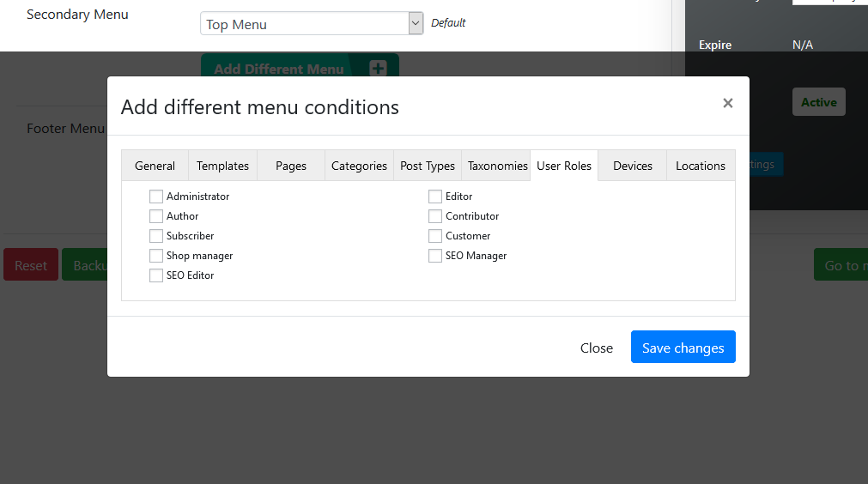Click the plus icon on Add Different Menu
The width and height of the screenshot is (868, 484).
point(378,69)
